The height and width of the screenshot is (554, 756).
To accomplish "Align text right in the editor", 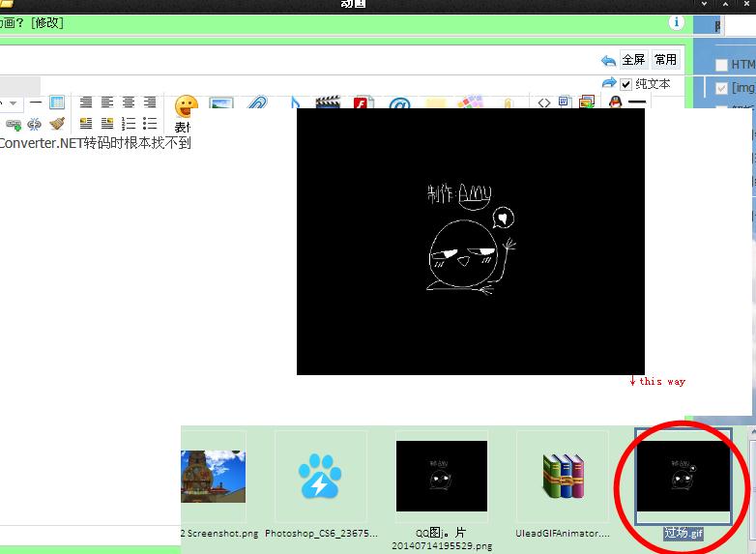I will click(x=150, y=102).
